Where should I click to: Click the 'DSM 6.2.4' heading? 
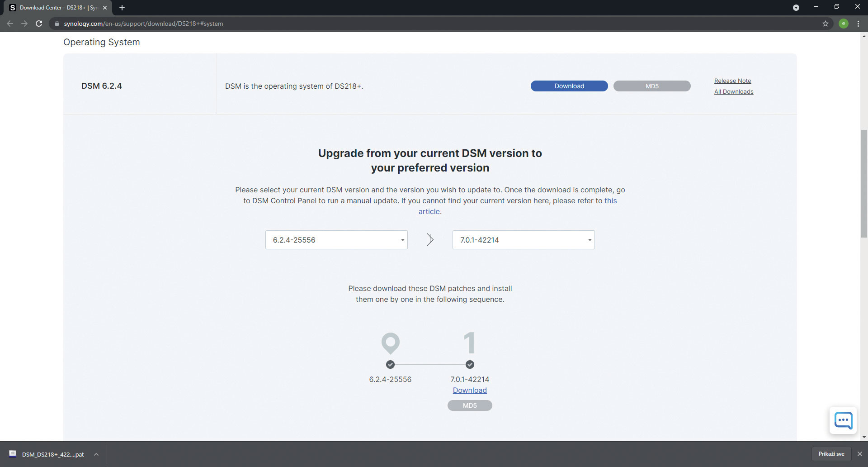[102, 86]
